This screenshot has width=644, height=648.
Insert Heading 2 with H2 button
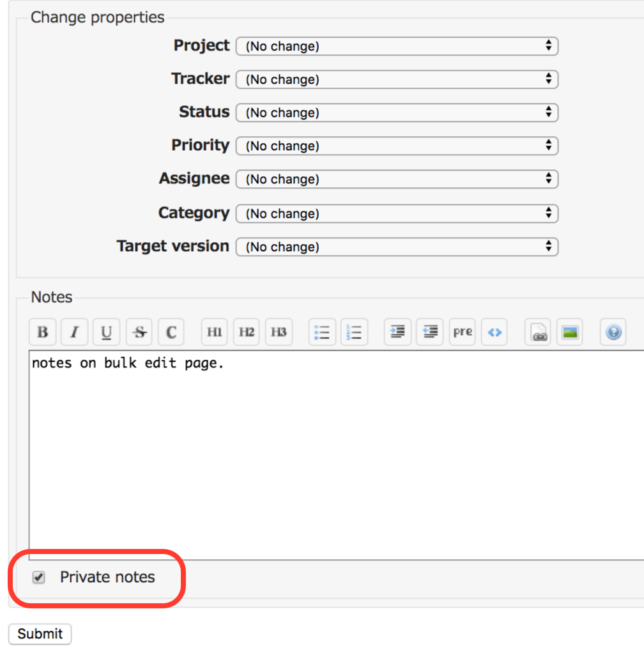pos(247,332)
